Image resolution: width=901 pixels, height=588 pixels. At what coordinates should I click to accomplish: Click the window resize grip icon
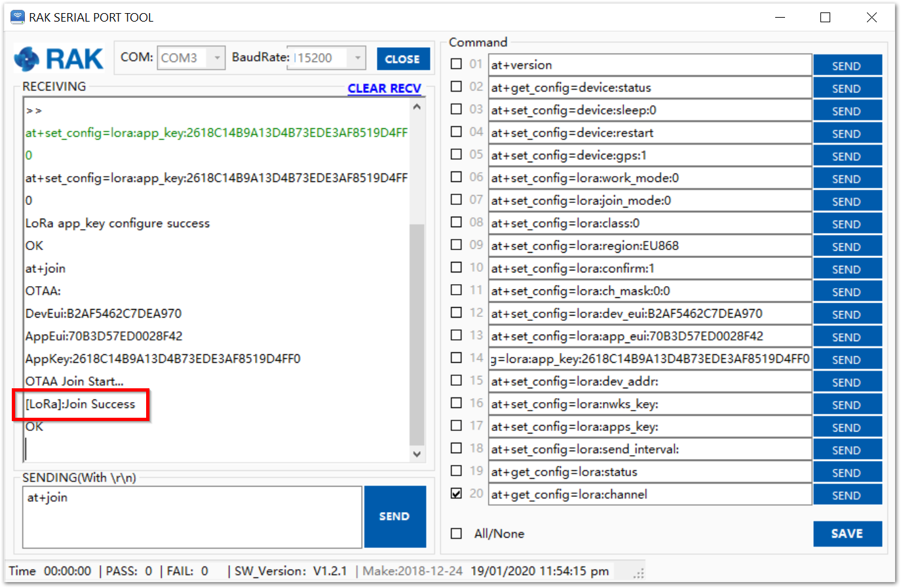tap(639, 573)
